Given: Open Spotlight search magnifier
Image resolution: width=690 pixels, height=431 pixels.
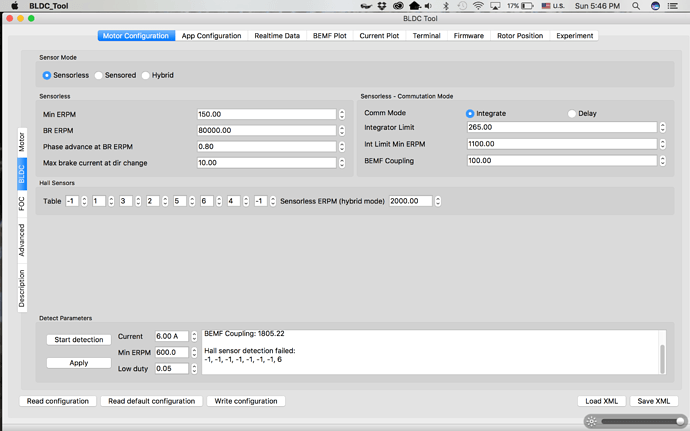Looking at the screenshot, I should click(x=636, y=6).
